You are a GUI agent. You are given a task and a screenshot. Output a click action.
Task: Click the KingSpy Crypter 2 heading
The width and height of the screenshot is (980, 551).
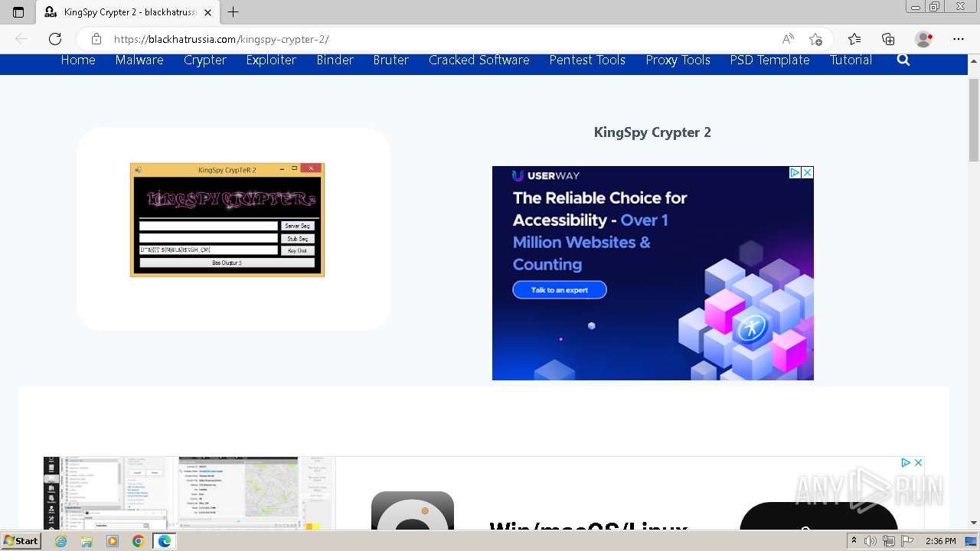pyautogui.click(x=652, y=132)
